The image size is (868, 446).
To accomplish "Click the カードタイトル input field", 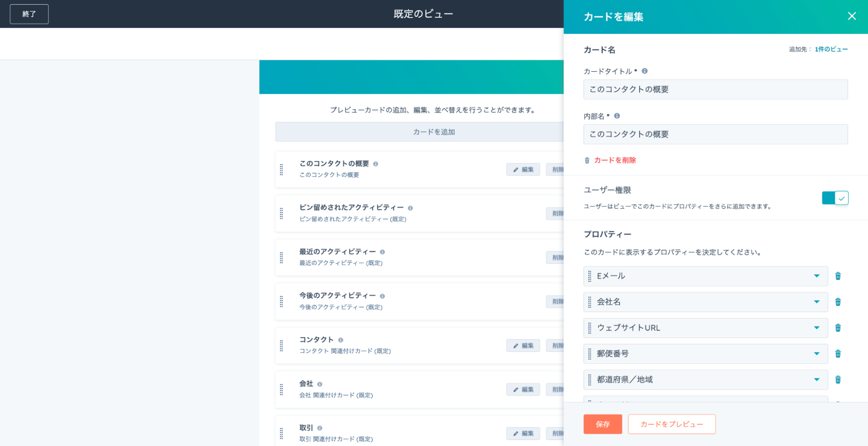I will coord(715,89).
